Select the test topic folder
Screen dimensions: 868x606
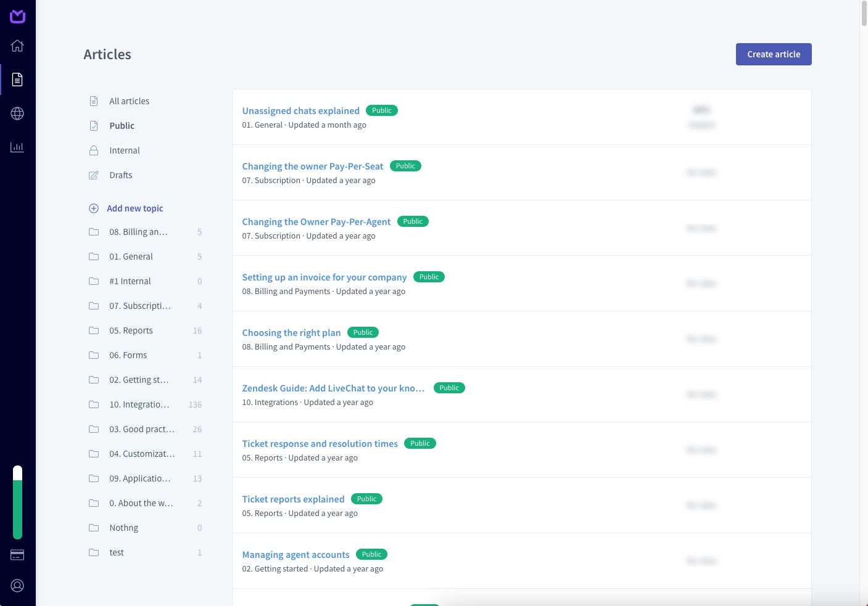117,552
